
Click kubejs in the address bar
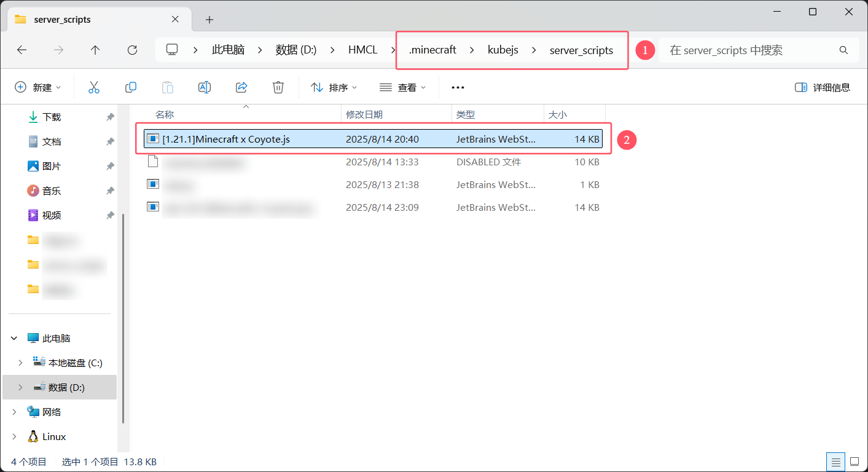[x=503, y=50]
